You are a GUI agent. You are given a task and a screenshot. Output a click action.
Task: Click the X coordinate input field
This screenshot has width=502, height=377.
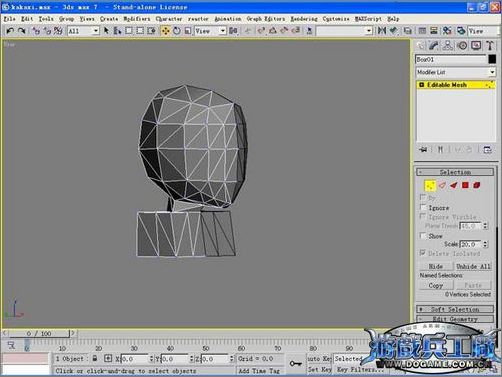click(134, 359)
